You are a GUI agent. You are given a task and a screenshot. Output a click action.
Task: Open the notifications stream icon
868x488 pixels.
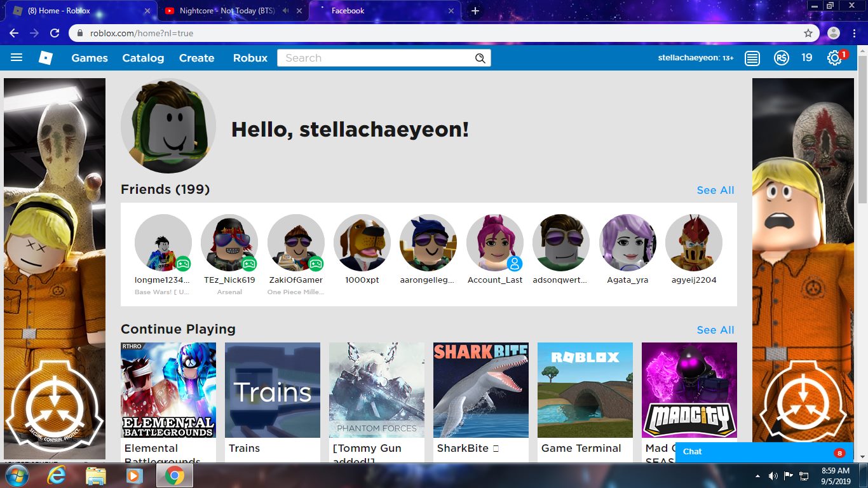(752, 58)
